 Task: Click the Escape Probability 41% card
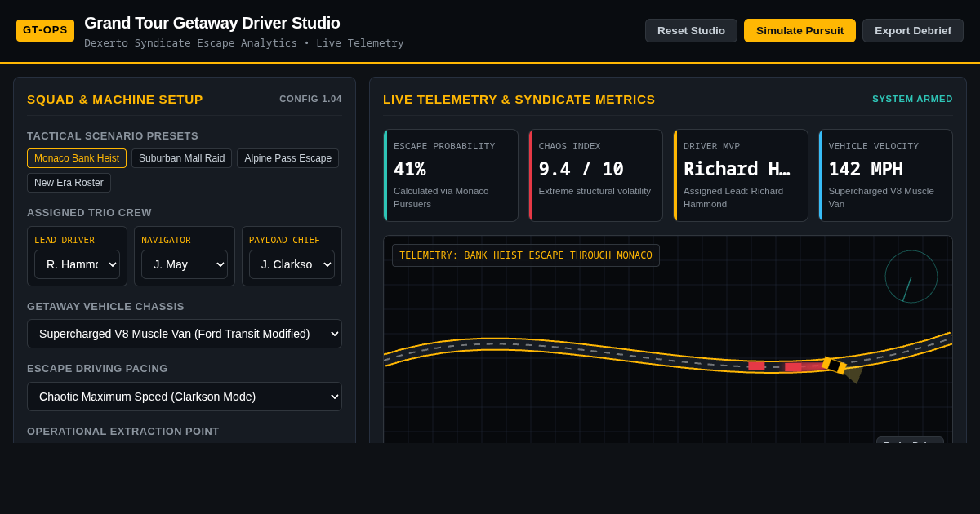(451, 175)
